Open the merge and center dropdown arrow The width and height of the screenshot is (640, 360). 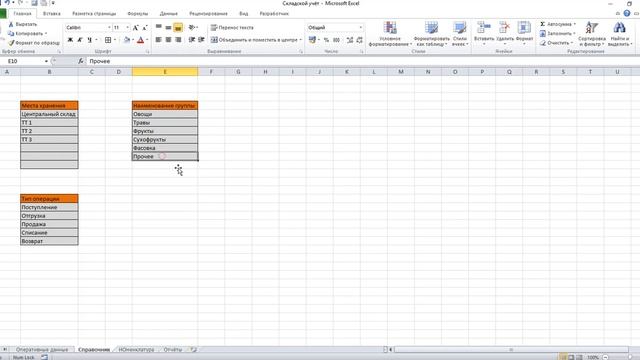point(301,40)
